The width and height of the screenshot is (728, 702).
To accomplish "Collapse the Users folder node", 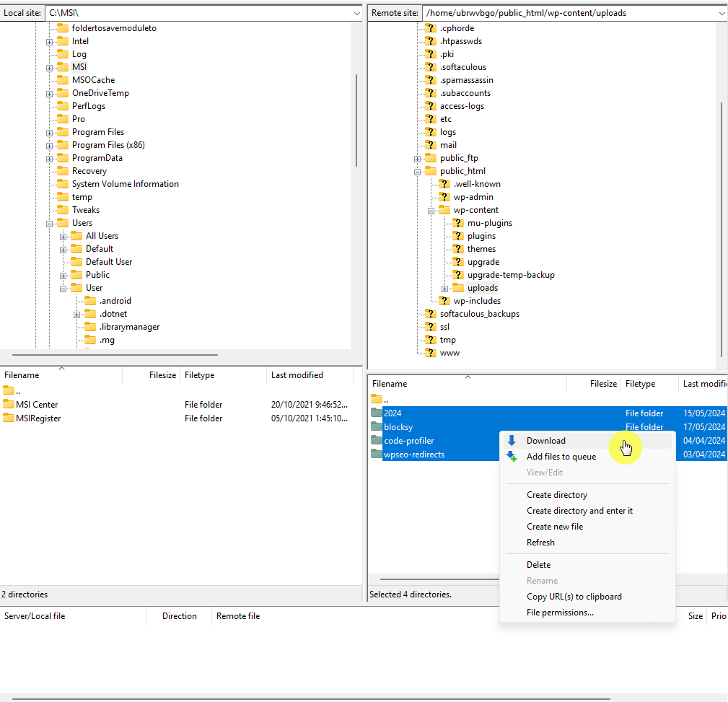I will [x=49, y=224].
